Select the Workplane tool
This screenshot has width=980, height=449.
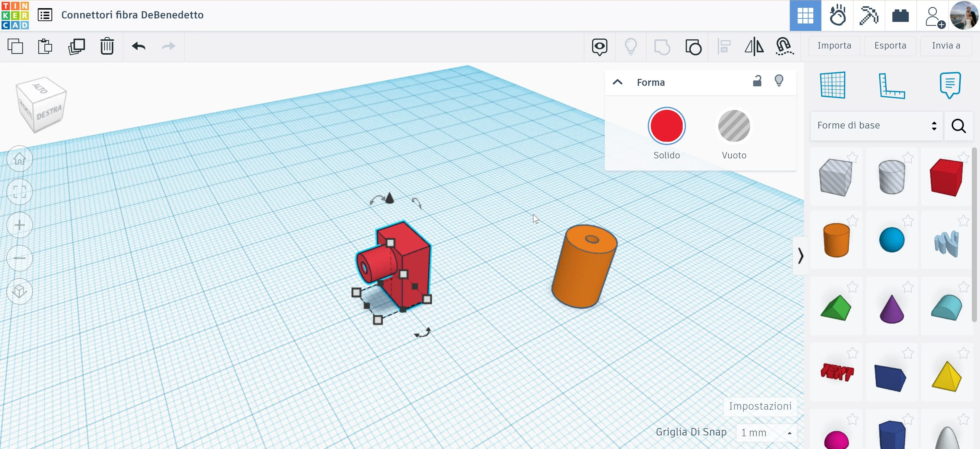(x=833, y=85)
